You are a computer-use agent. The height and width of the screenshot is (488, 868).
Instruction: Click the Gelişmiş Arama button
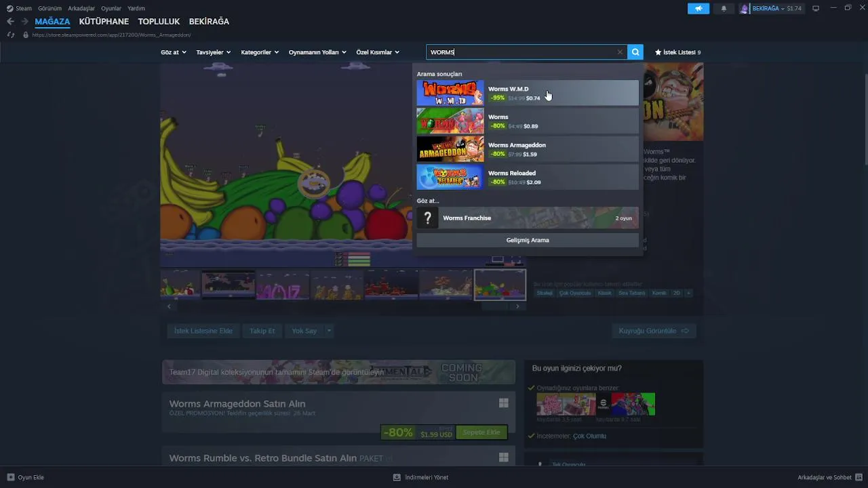click(528, 240)
